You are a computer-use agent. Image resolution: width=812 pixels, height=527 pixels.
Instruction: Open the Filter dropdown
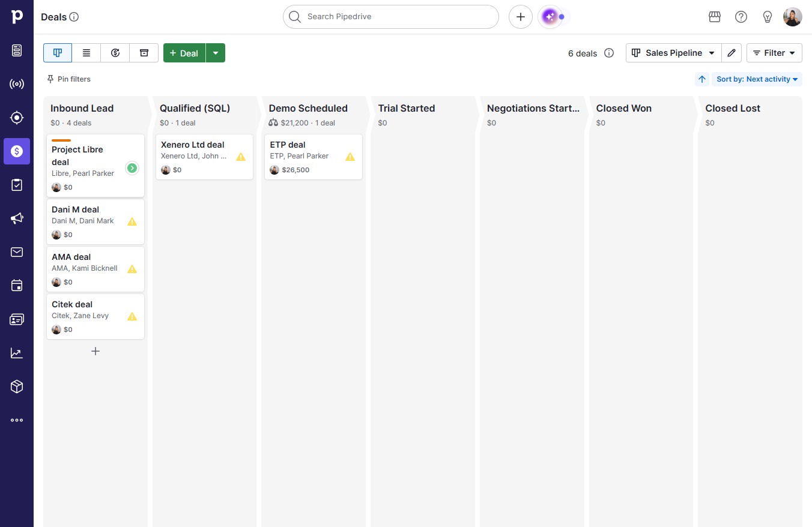tap(774, 53)
